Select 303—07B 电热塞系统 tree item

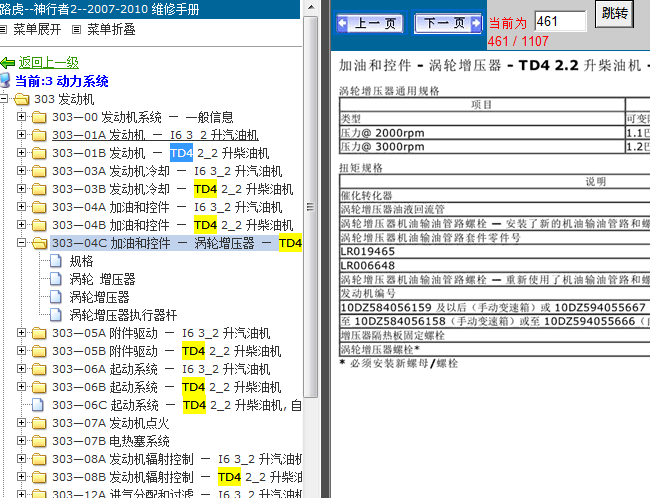[x=111, y=441]
